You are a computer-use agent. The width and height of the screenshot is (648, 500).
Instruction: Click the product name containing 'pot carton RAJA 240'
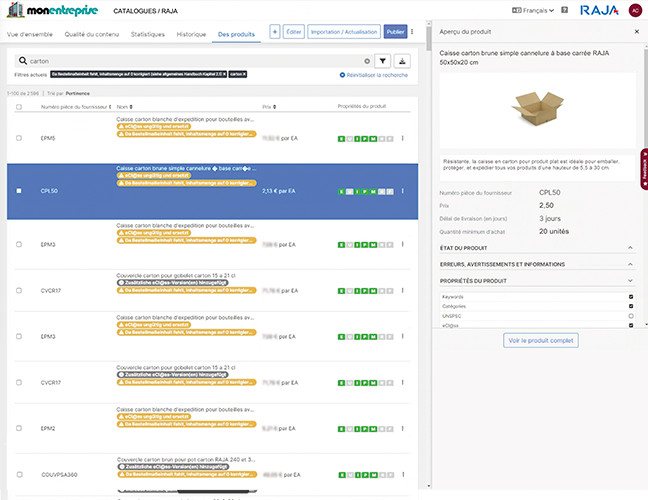point(186,459)
